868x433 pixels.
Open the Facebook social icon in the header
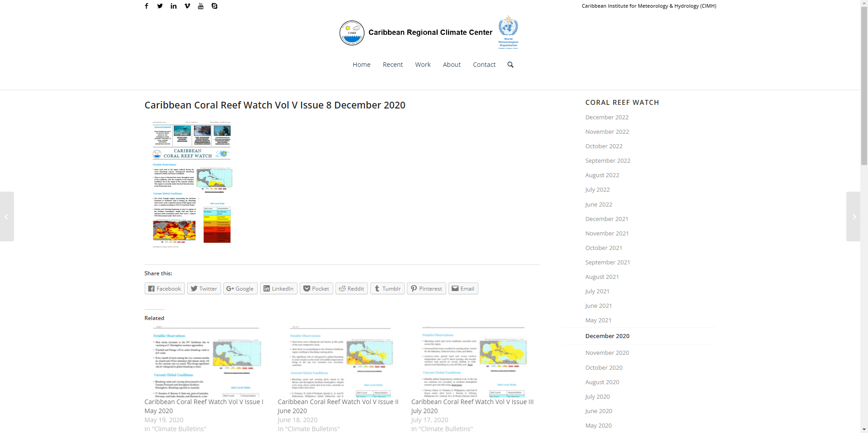coord(146,6)
